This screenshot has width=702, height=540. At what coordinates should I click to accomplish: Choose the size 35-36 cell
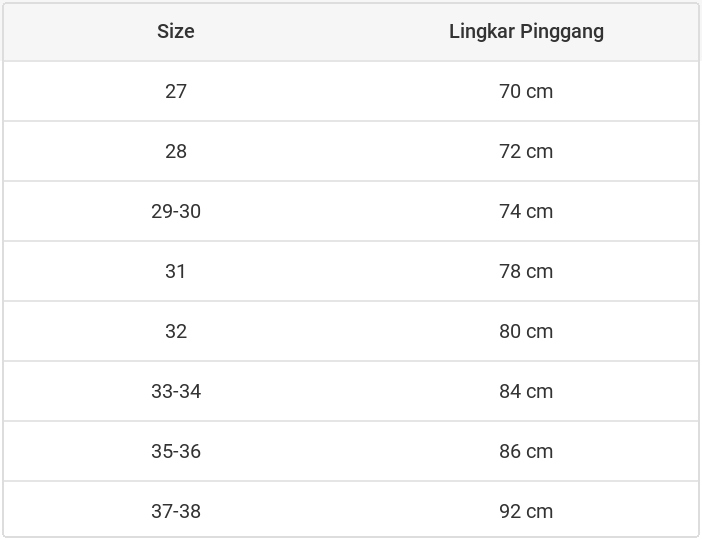pos(176,451)
